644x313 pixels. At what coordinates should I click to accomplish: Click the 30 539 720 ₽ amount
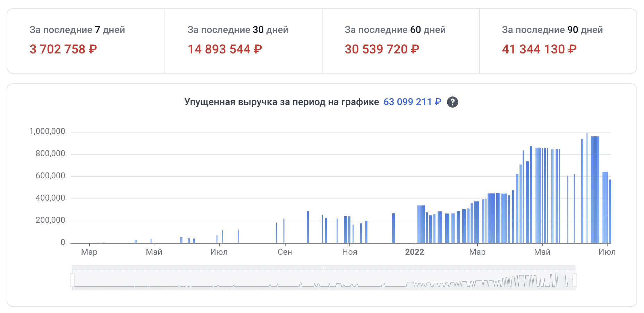point(382,49)
